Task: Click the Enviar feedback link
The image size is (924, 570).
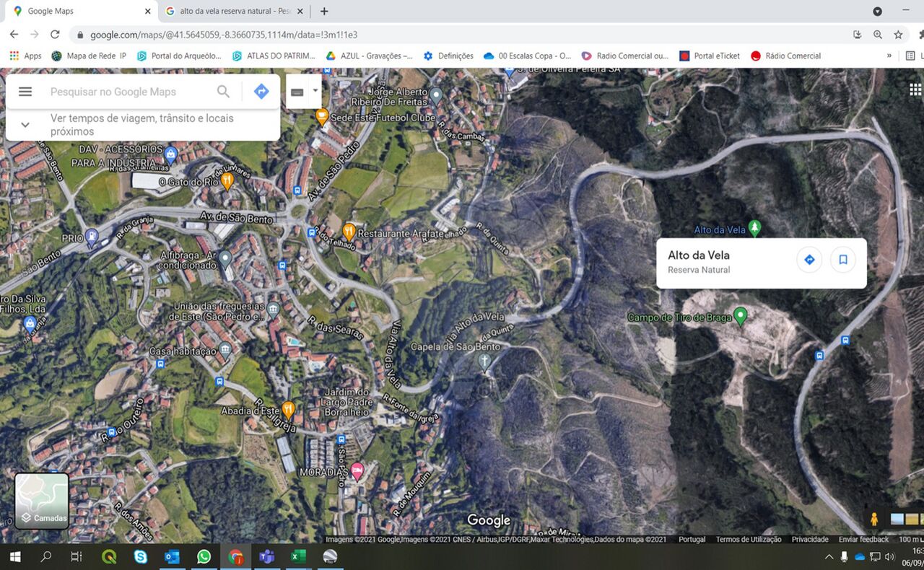Action: (x=863, y=539)
